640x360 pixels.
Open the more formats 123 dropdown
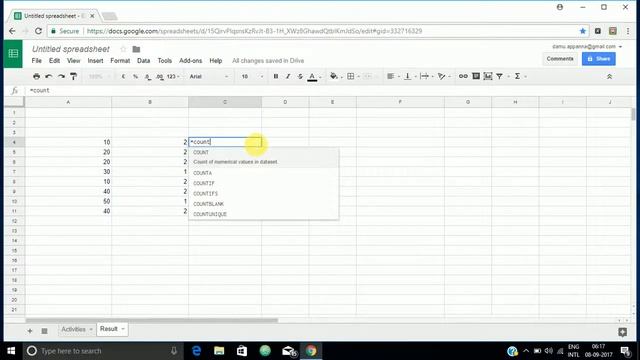click(x=173, y=76)
